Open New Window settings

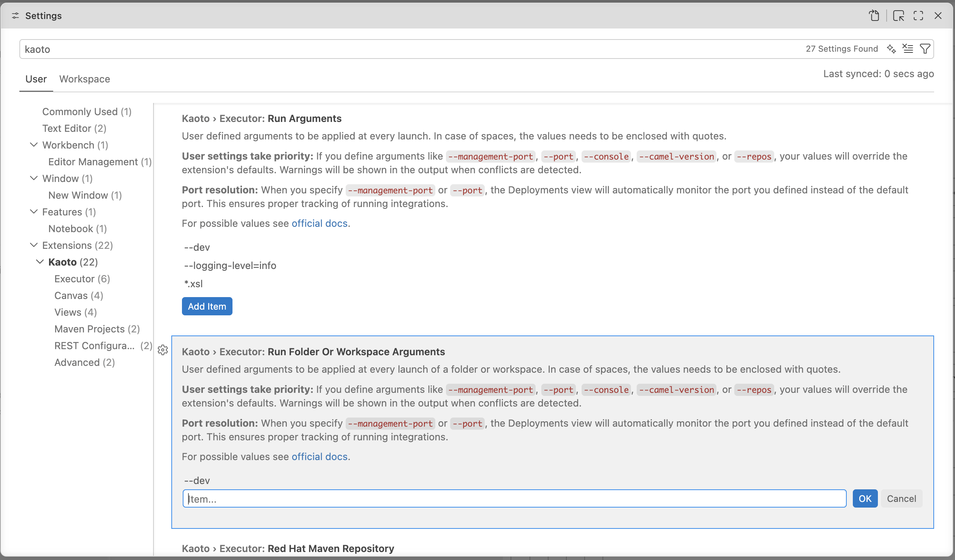click(85, 195)
